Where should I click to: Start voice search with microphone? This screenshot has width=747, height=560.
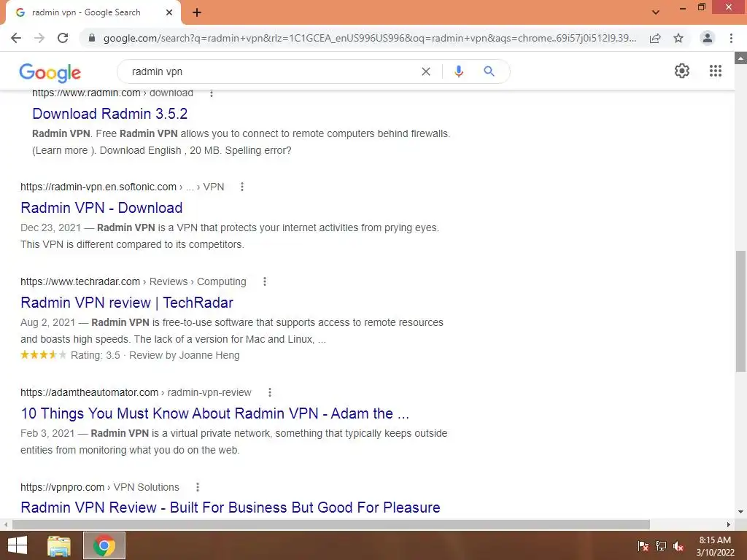pos(459,71)
